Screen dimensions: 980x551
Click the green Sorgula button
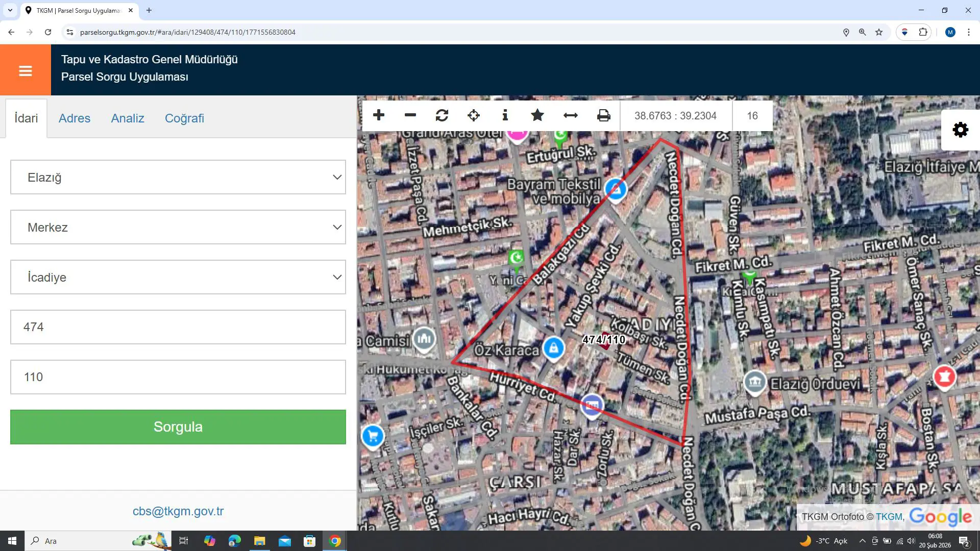(x=178, y=427)
